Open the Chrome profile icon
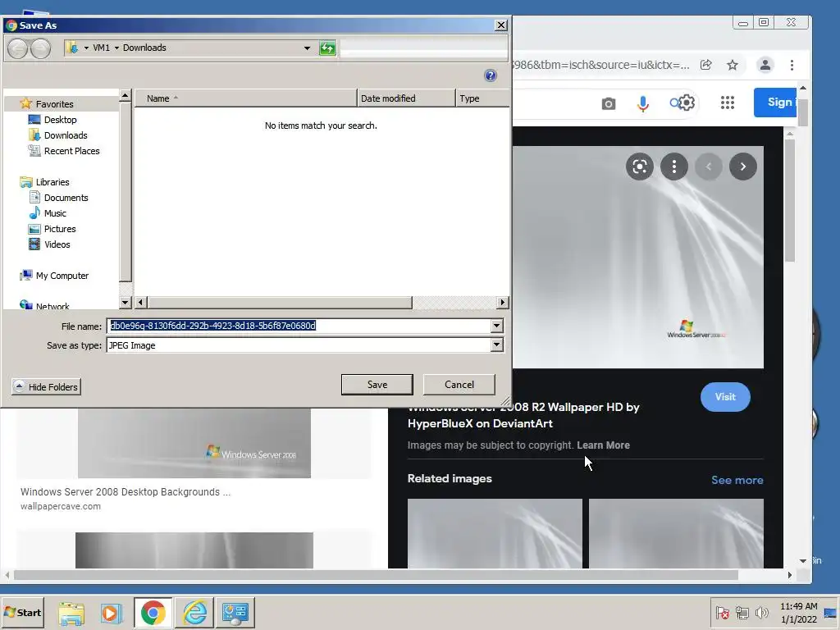 click(x=765, y=65)
